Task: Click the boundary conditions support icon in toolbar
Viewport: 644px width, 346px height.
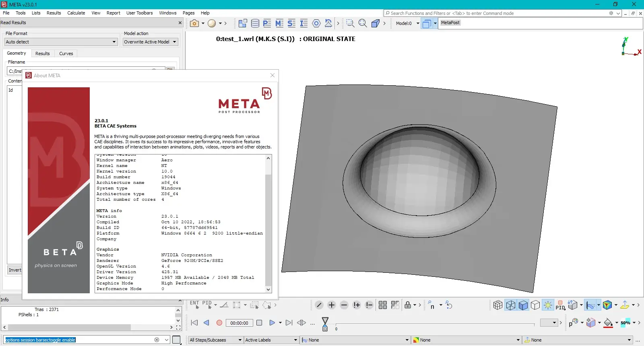Action: point(328,23)
